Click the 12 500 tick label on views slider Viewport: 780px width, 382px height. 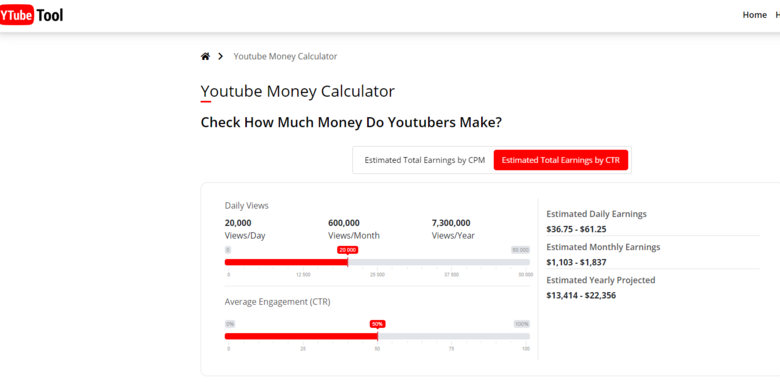click(x=303, y=275)
